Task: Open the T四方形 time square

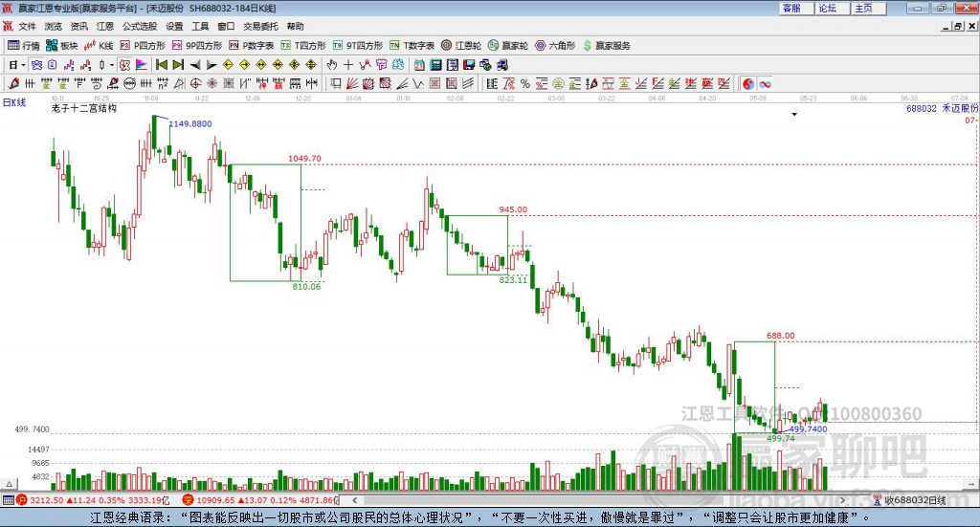Action: pos(303,46)
